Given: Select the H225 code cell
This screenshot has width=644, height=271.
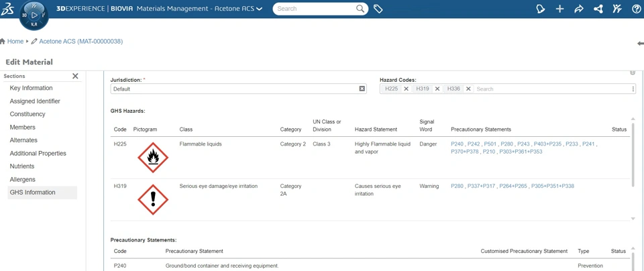Looking at the screenshot, I should (x=120, y=144).
